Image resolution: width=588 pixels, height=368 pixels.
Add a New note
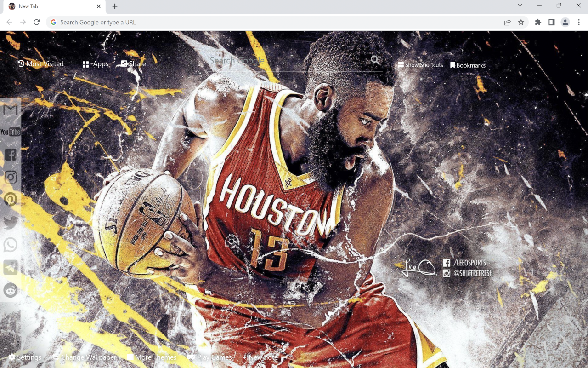(x=260, y=357)
